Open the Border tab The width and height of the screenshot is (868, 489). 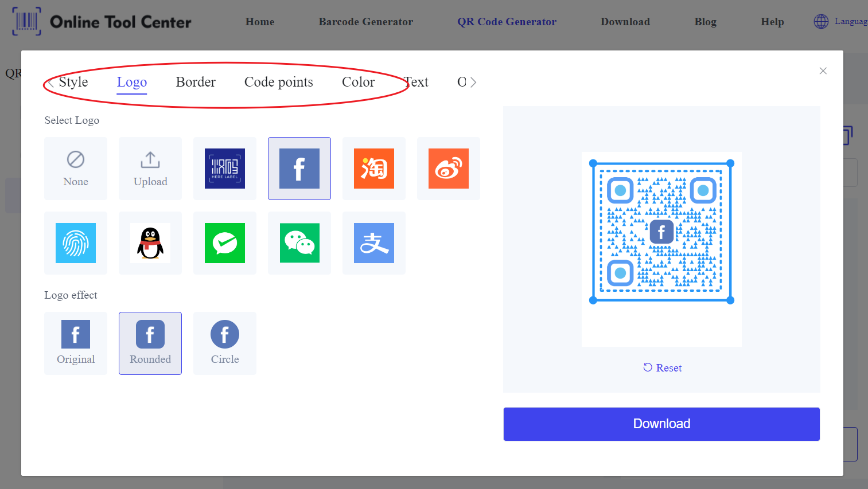pos(196,82)
